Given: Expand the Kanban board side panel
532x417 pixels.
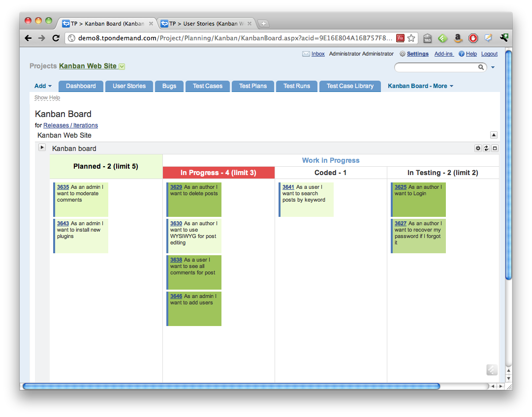Looking at the screenshot, I should 42,148.
